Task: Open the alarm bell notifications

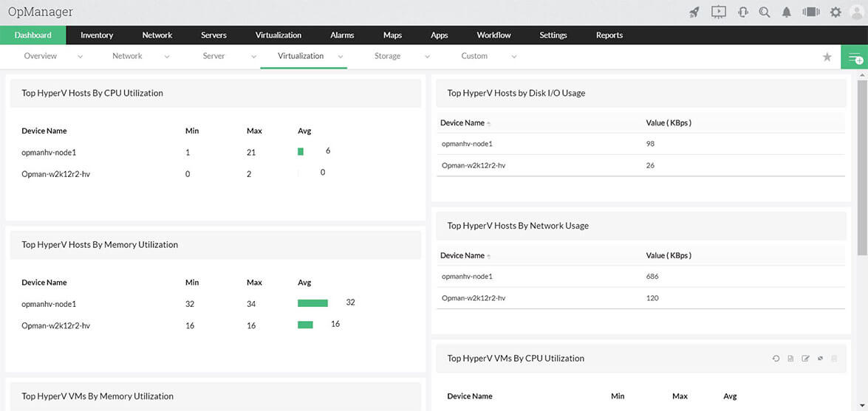Action: point(787,12)
